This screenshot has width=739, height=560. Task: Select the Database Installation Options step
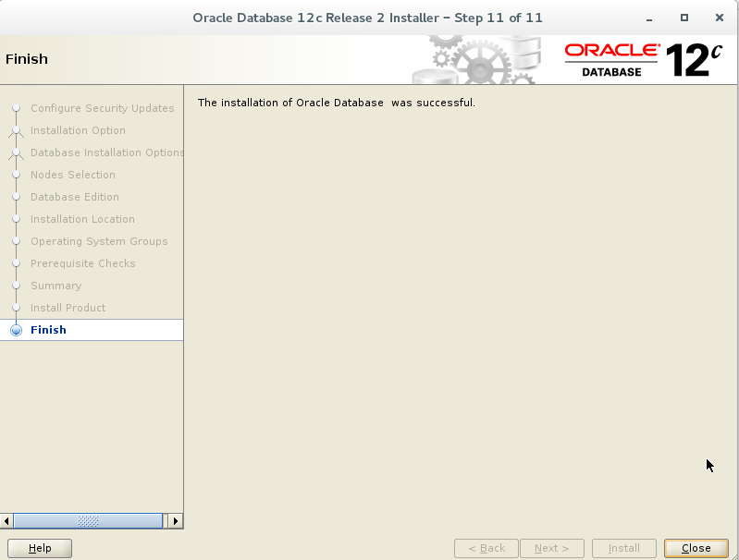pos(106,152)
